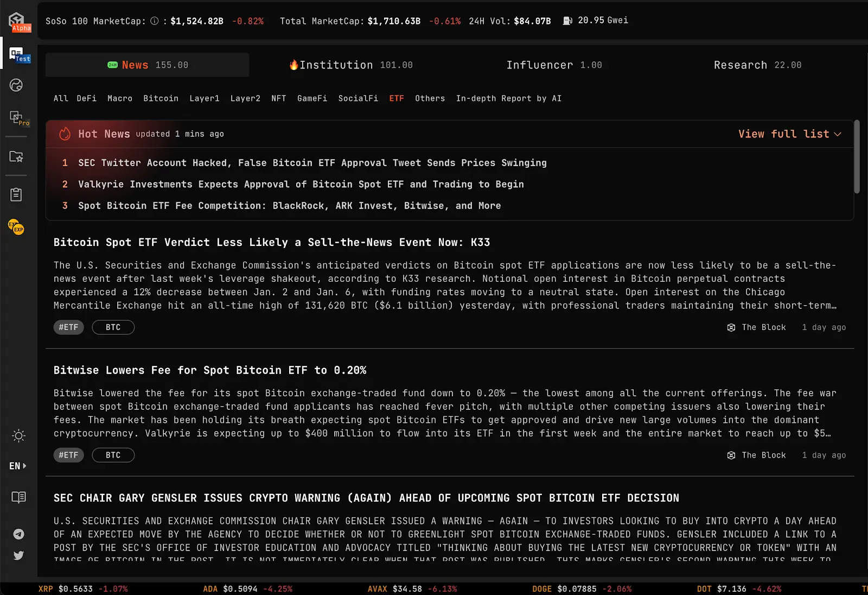Click the 24H Vol value $84.07B
Image resolution: width=868 pixels, height=595 pixels.
532,21
